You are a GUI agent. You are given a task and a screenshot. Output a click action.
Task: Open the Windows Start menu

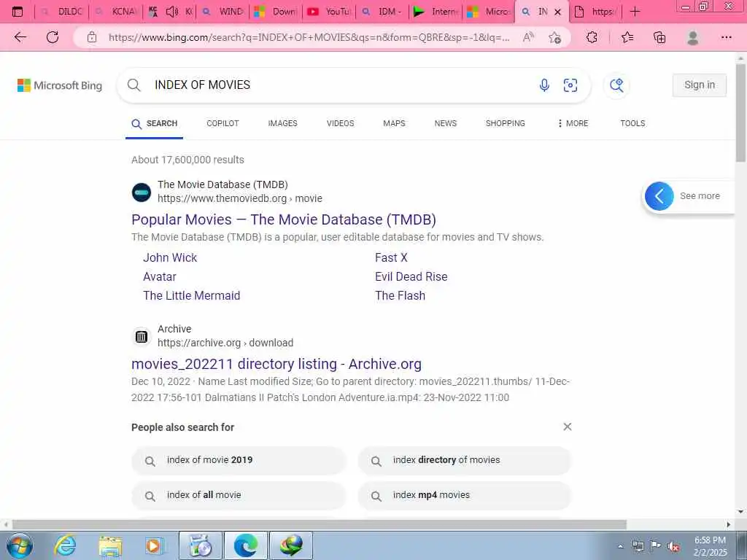point(20,545)
